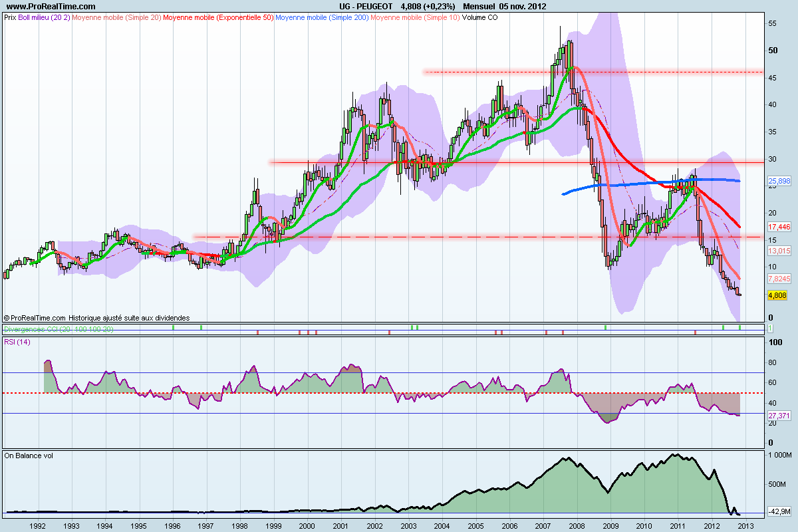Select the "2001" year on the time axis
Image resolution: width=798 pixels, height=532 pixels.
(341, 525)
